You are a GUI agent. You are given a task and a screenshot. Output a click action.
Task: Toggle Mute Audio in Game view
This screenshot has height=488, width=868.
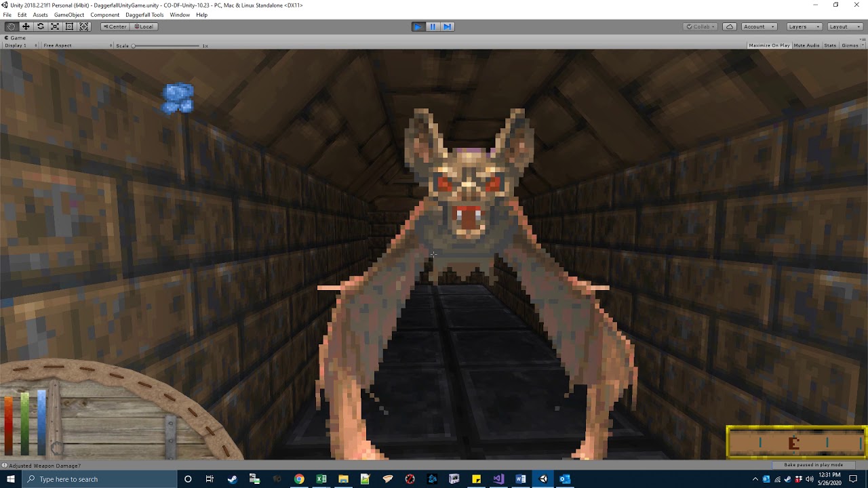coord(806,45)
